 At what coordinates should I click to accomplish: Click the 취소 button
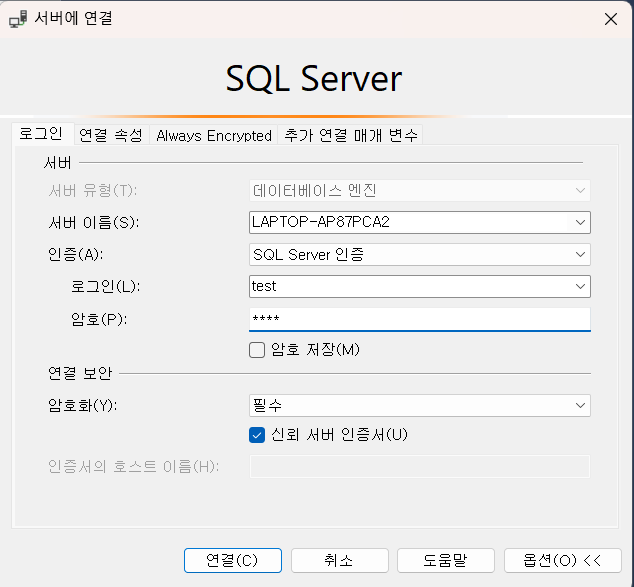pyautogui.click(x=339, y=560)
